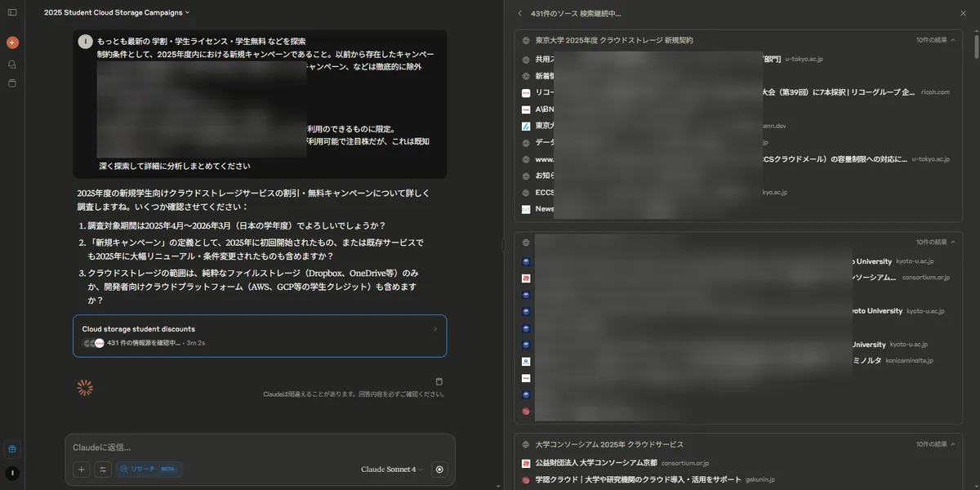Click the gift icon in sidebar

(12, 449)
